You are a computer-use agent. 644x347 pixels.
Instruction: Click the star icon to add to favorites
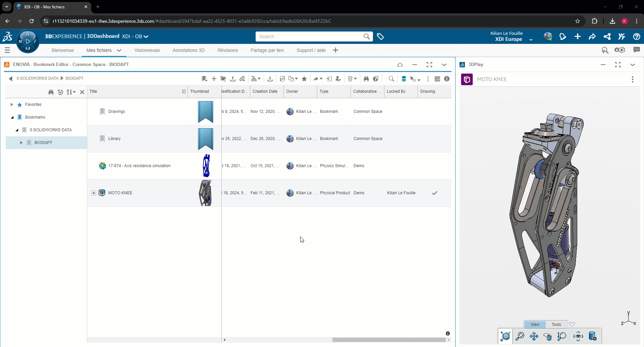click(304, 78)
